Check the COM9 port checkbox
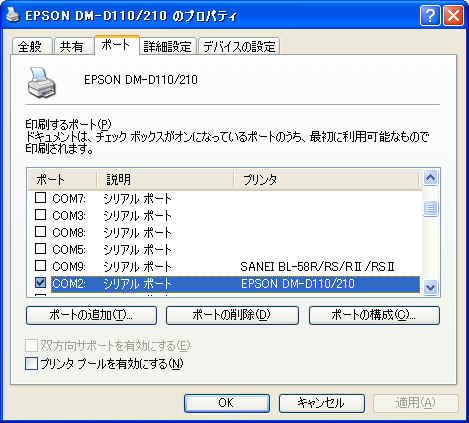The width and height of the screenshot is (469, 423). pyautogui.click(x=40, y=266)
